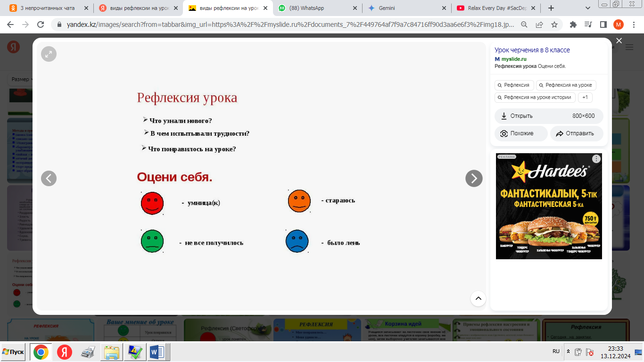Screen dimensions: 644x362
Task: Open the printer icon in the taskbar
Action: [x=88, y=352]
